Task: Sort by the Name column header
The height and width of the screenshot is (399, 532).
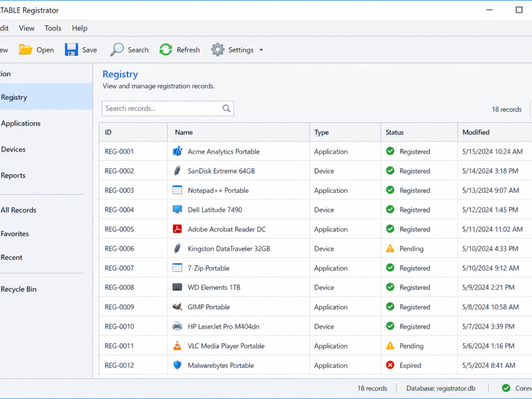Action: tap(239, 132)
